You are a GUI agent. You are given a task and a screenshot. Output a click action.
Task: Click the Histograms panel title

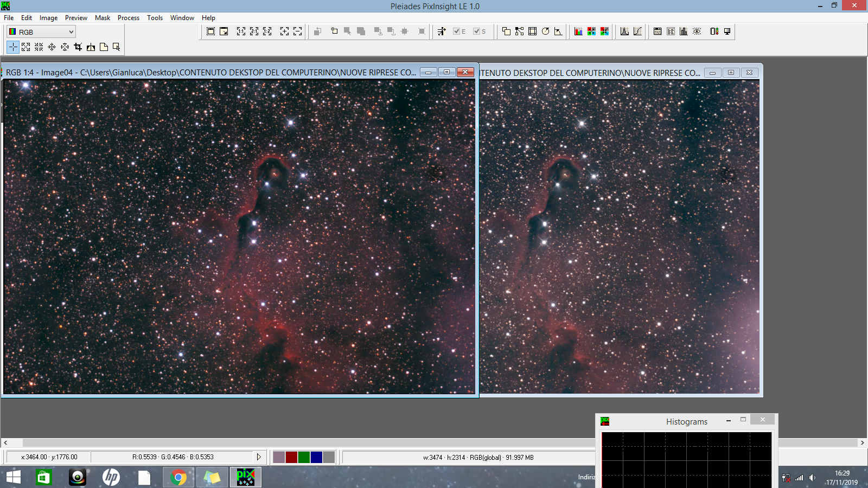[x=687, y=421]
